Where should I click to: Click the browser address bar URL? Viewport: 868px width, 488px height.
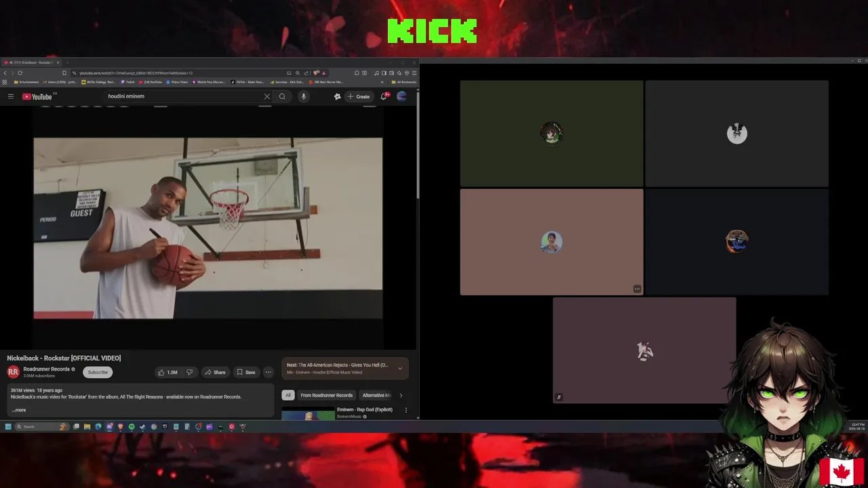pos(136,73)
